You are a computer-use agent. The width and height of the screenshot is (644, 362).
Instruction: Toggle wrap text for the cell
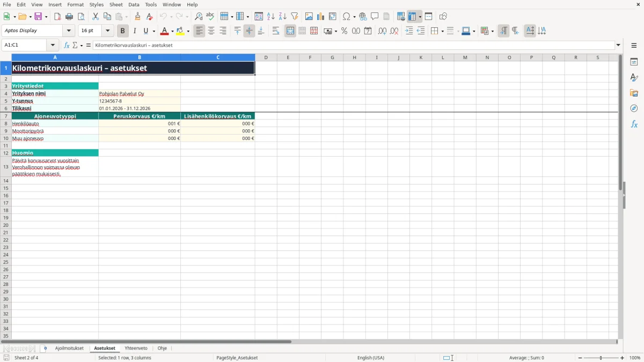tap(276, 31)
